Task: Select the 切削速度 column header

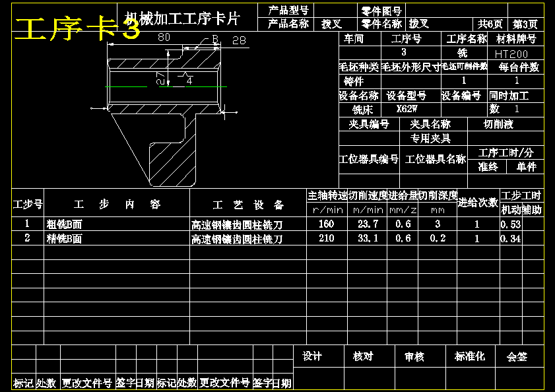Action: click(368, 195)
